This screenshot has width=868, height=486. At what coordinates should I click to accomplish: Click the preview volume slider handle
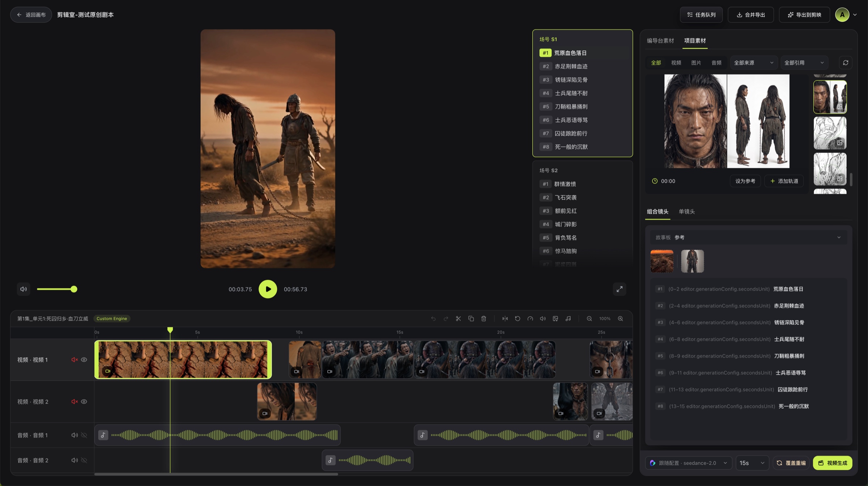click(x=74, y=289)
